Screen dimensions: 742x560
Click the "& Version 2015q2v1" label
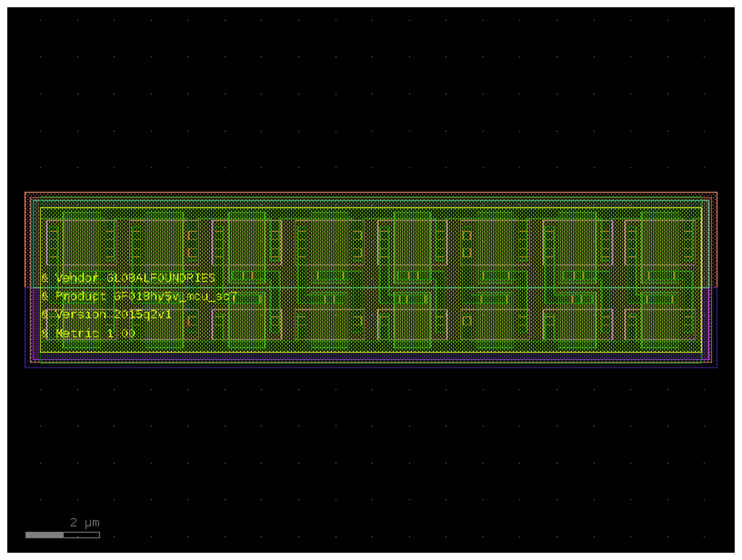(x=106, y=315)
